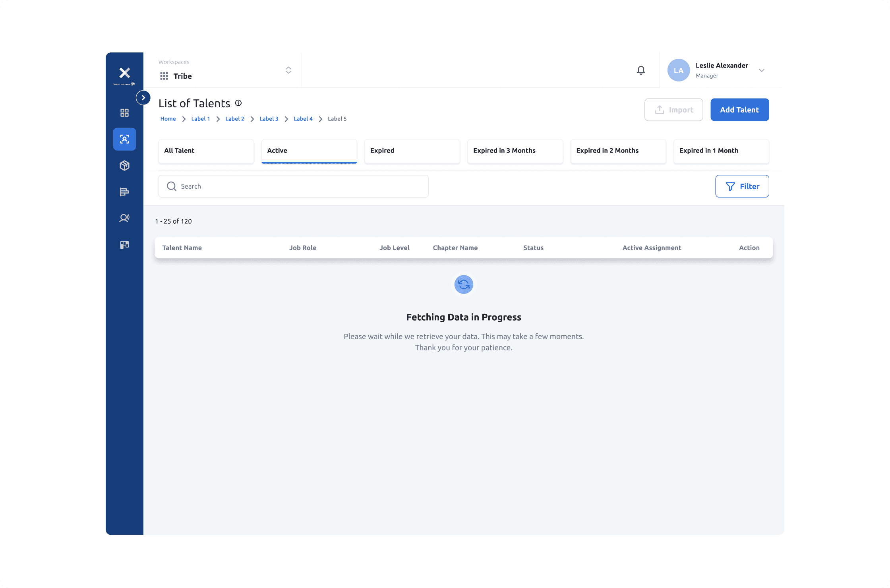Open the dashboard grid sidebar icon

point(124,113)
